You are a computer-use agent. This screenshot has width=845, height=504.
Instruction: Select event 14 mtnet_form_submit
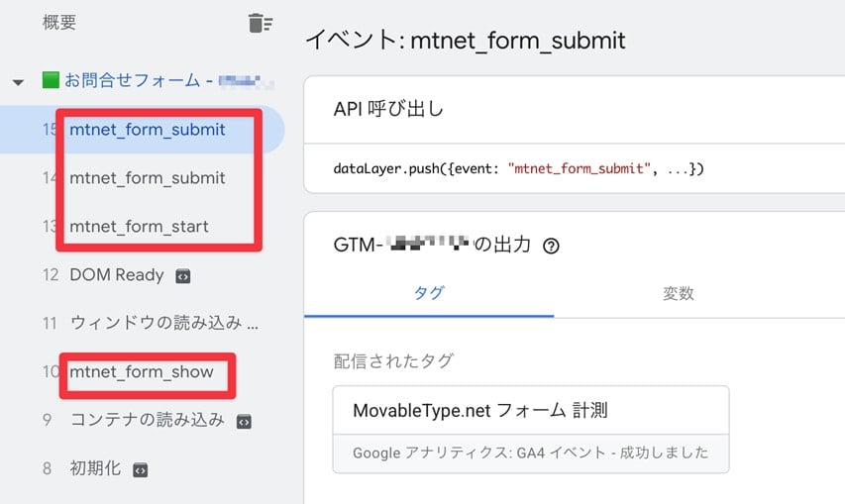pyautogui.click(x=147, y=178)
